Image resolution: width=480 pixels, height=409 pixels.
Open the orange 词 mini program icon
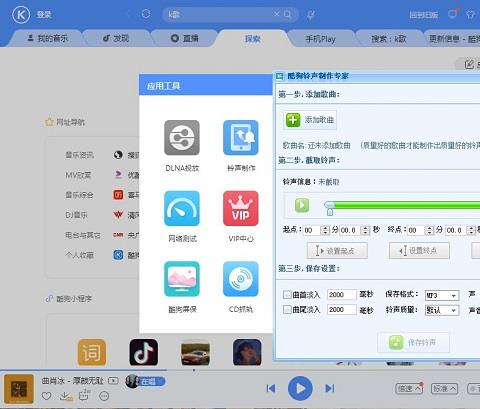pos(92,352)
